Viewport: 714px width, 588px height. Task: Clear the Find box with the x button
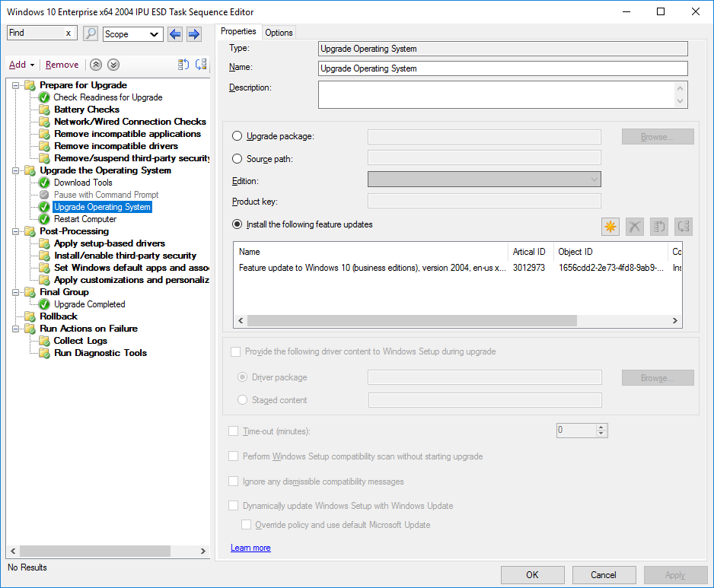(x=69, y=33)
